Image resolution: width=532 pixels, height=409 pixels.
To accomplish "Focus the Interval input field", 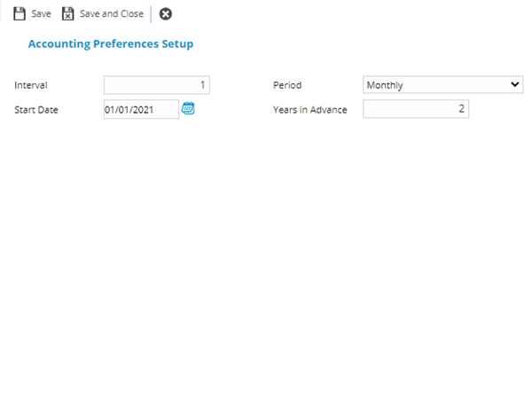I will [156, 85].
